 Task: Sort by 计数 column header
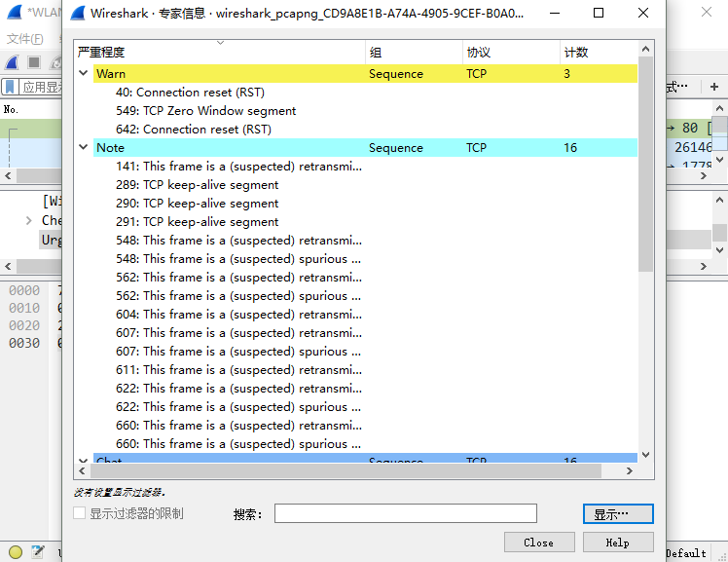click(599, 52)
